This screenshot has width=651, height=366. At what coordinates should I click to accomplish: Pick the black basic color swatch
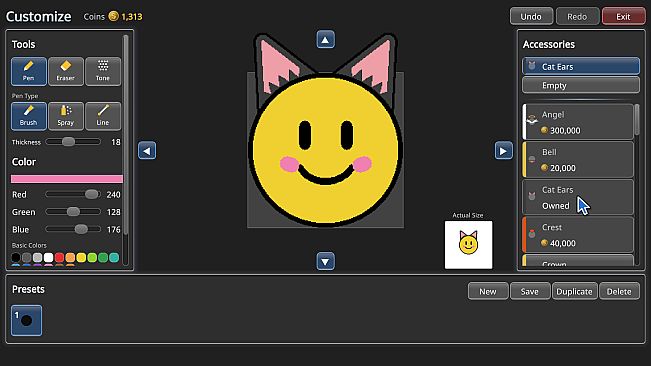click(x=16, y=258)
